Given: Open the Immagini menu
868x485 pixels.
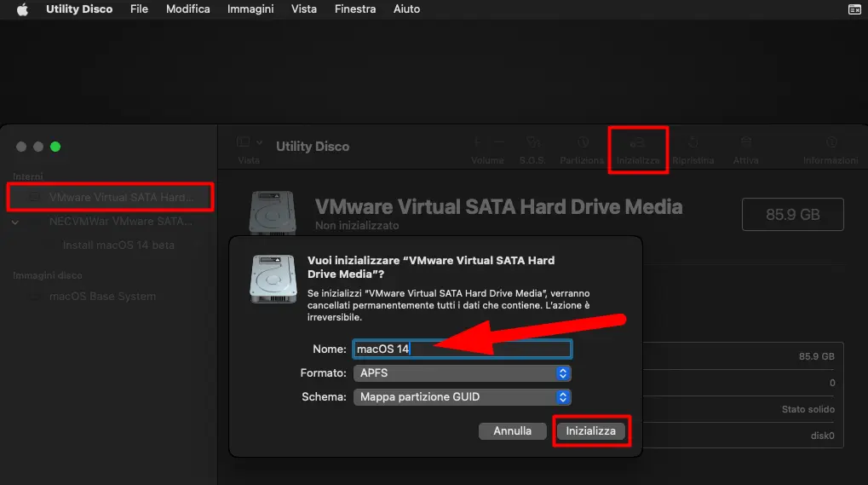Looking at the screenshot, I should click(250, 9).
